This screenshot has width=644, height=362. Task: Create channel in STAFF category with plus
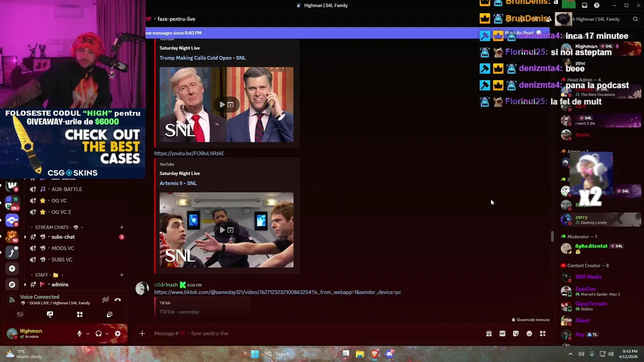121,275
